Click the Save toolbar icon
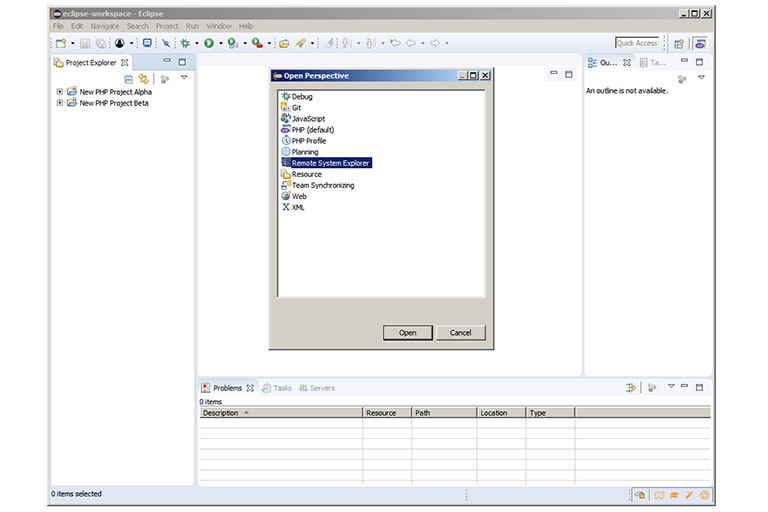The image size is (768, 512). coord(85,44)
